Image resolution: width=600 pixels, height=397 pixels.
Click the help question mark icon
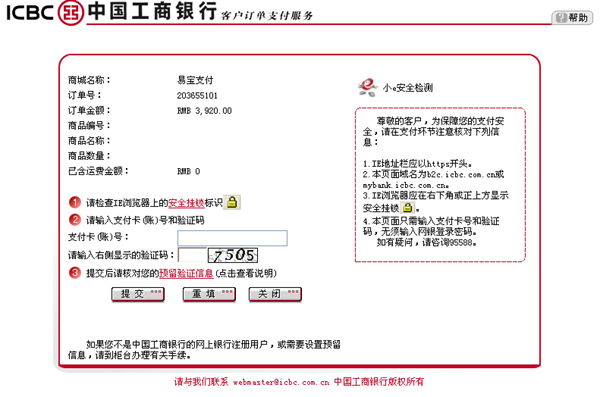[561, 18]
